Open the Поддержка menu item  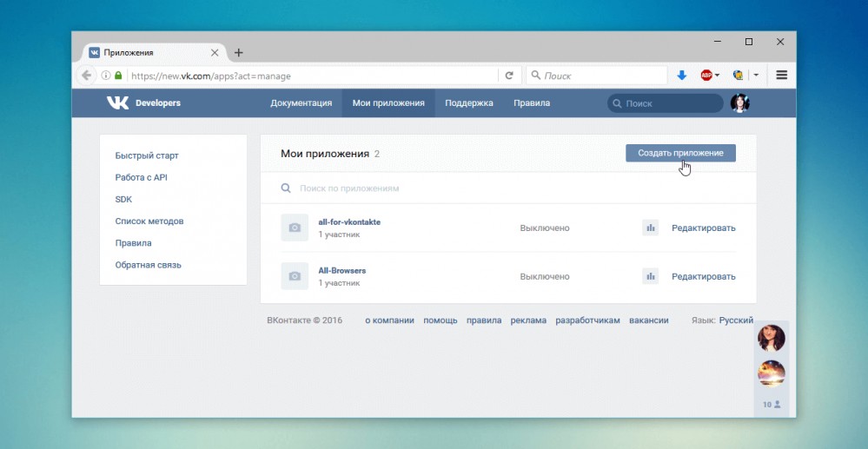(469, 103)
